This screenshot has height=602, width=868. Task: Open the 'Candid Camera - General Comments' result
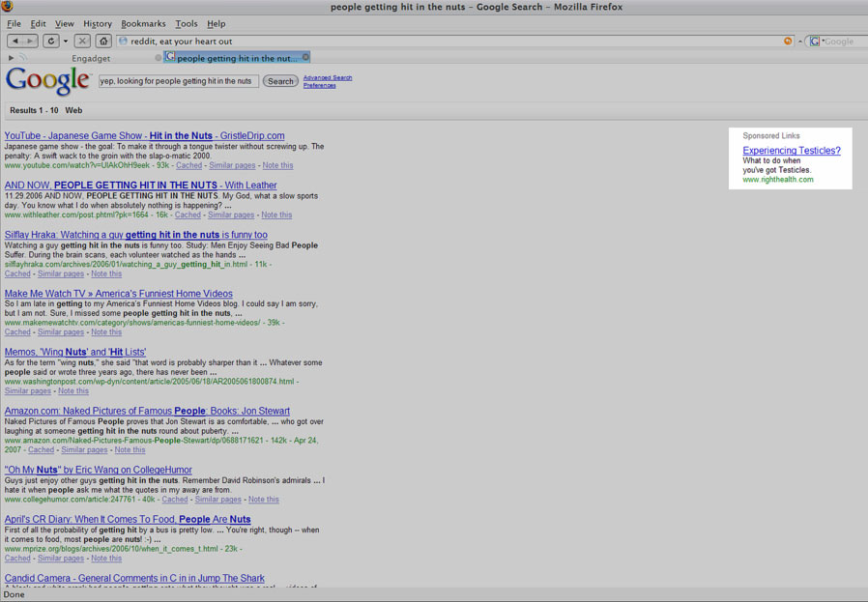coord(134,578)
